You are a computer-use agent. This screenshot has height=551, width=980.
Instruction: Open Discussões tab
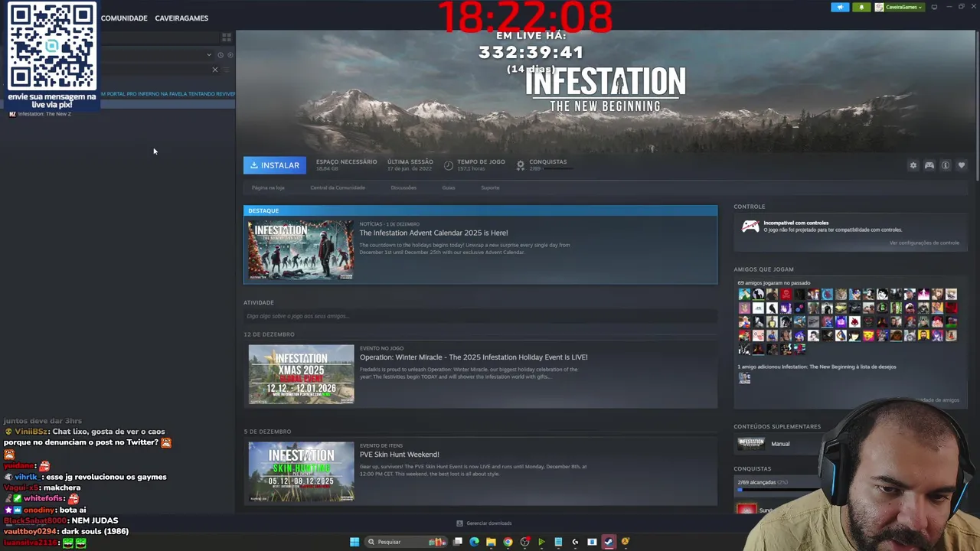(403, 187)
